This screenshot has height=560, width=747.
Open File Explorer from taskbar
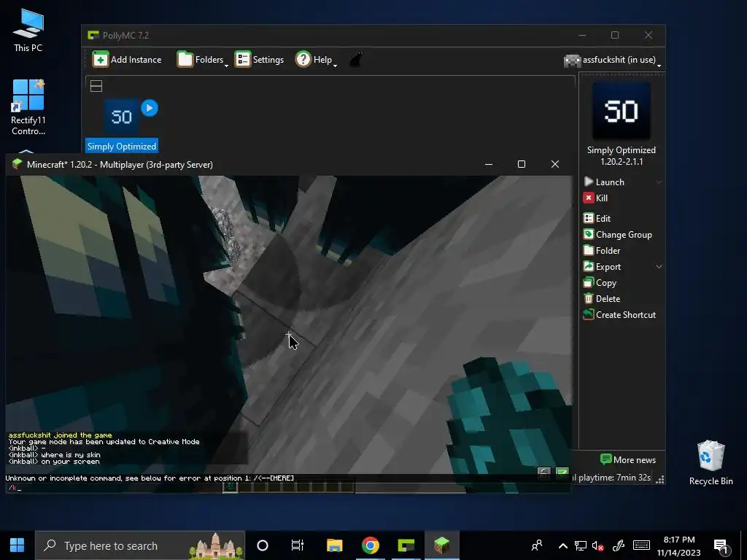[x=334, y=545]
